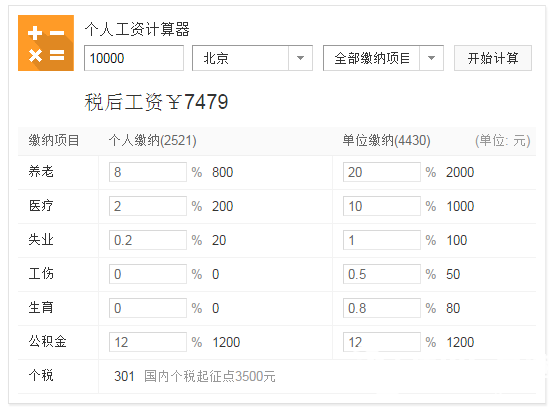Click the 失业 row label
Image resolution: width=557 pixels, height=412 pixels.
(x=41, y=240)
